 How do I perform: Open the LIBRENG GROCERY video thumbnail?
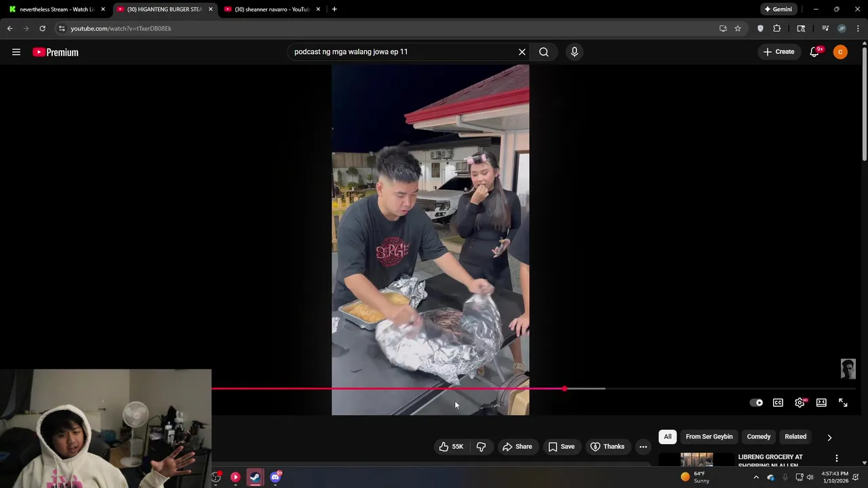696,460
